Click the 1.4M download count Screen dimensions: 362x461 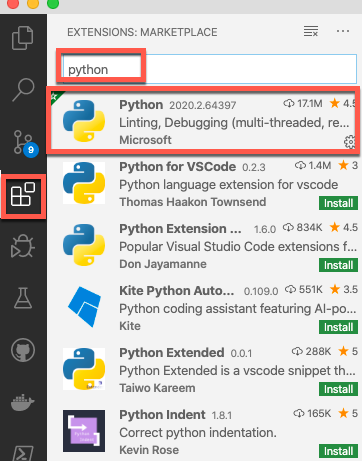click(313, 165)
